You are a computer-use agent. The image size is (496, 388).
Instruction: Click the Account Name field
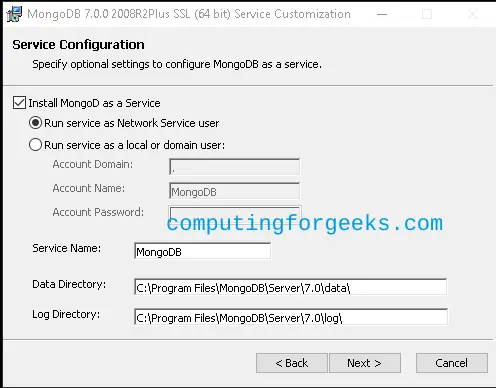coord(234,191)
